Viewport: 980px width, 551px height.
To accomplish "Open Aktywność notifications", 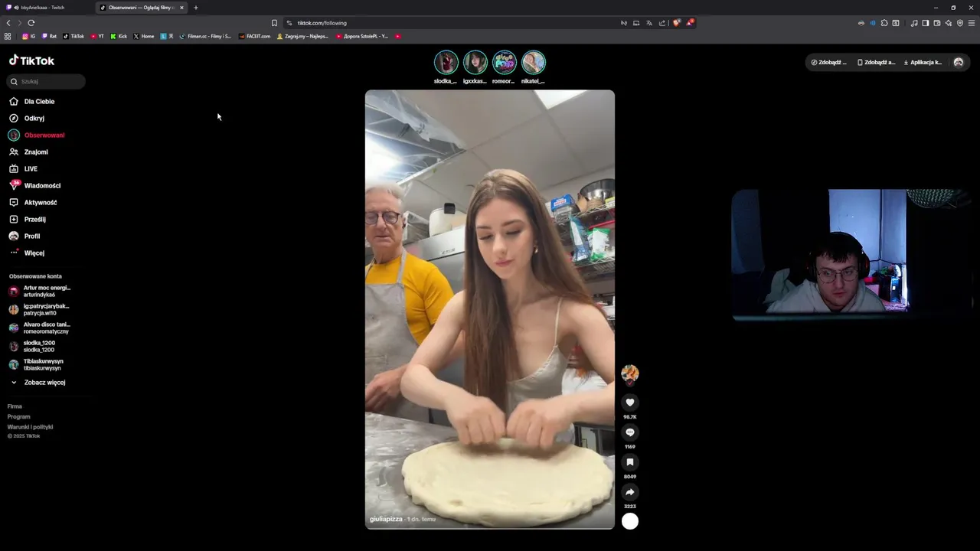I will pyautogui.click(x=33, y=202).
